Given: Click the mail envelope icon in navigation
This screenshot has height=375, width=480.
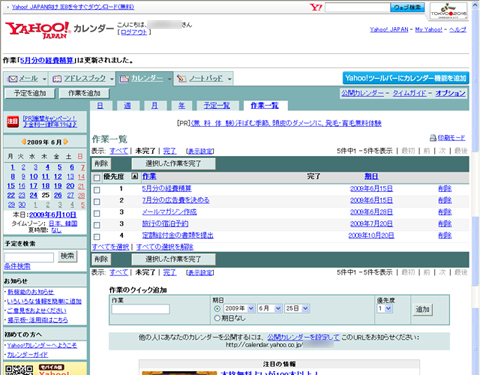Looking at the screenshot, I should (13, 79).
